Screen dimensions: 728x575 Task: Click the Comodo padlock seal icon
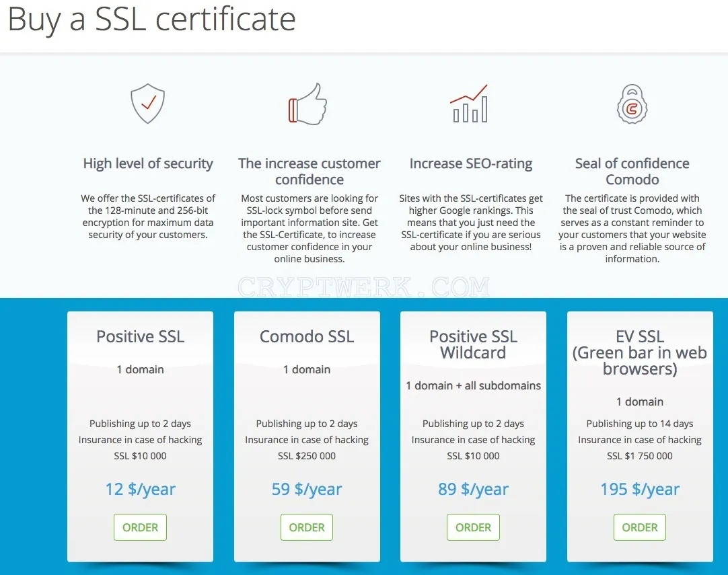coord(632,104)
